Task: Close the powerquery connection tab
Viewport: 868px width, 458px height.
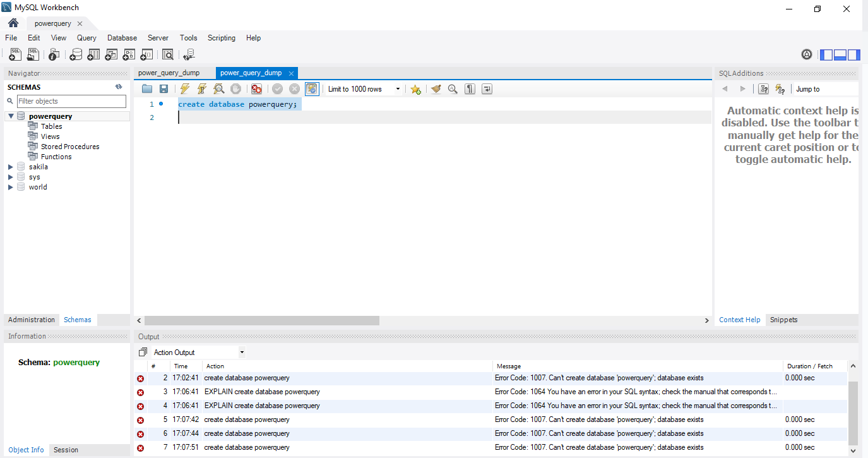Action: point(80,23)
